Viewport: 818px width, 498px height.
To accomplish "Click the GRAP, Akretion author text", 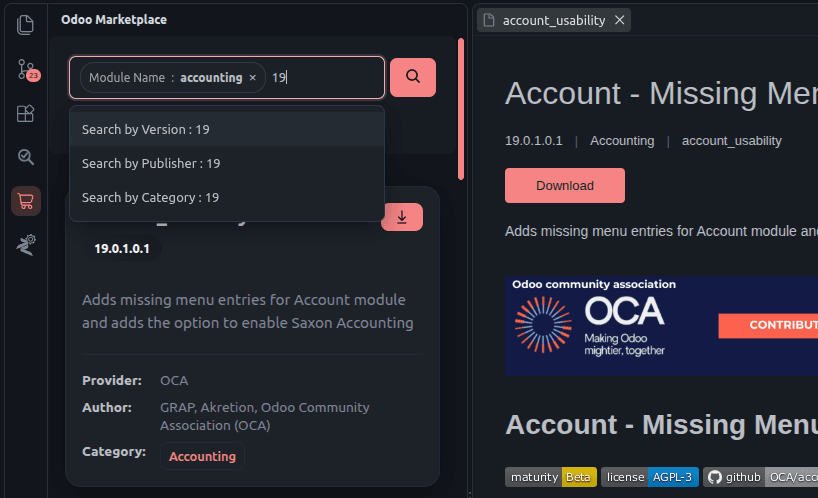I will (x=264, y=416).
